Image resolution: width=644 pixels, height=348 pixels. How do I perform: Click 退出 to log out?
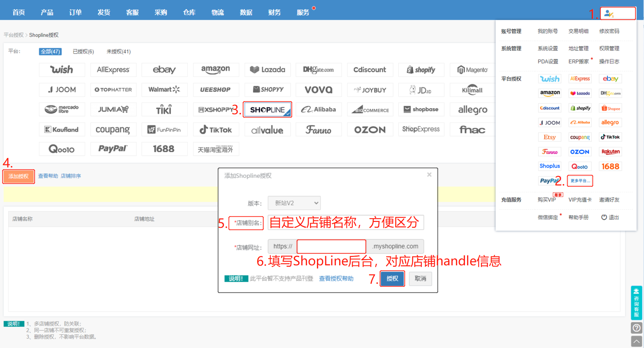click(610, 217)
